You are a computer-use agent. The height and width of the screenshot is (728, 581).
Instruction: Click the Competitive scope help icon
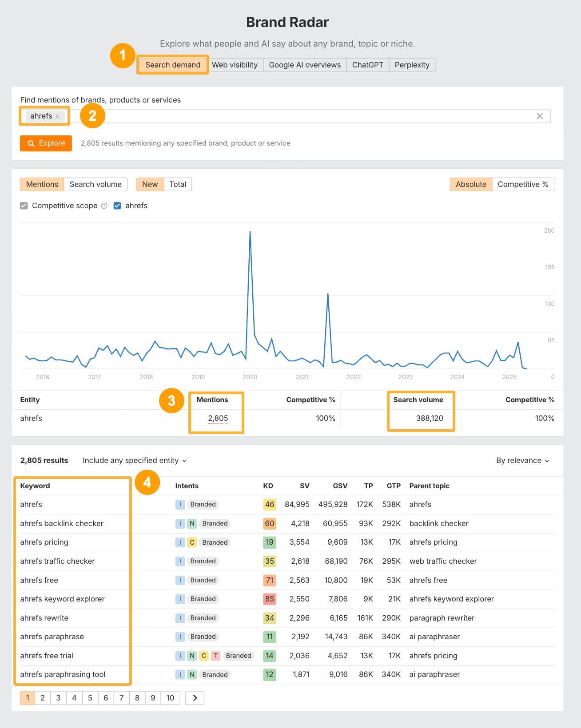pyautogui.click(x=104, y=206)
